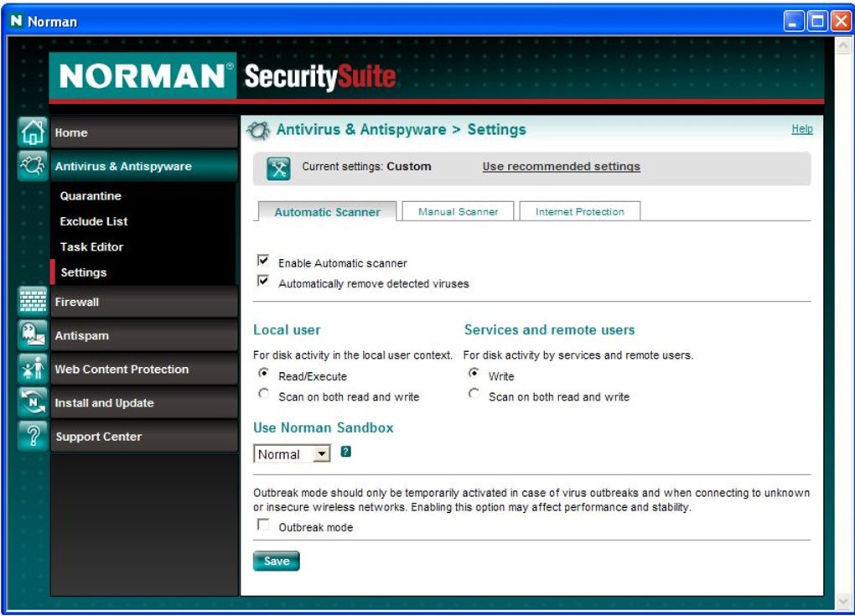The width and height of the screenshot is (855, 616).
Task: Open Firewall via brick wall icon
Action: click(x=33, y=302)
